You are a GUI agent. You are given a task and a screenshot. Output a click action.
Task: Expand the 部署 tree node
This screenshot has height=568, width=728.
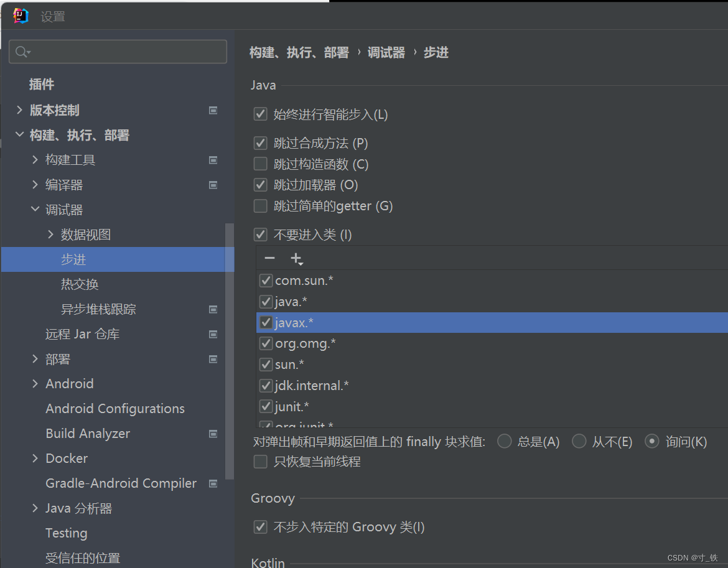click(35, 359)
